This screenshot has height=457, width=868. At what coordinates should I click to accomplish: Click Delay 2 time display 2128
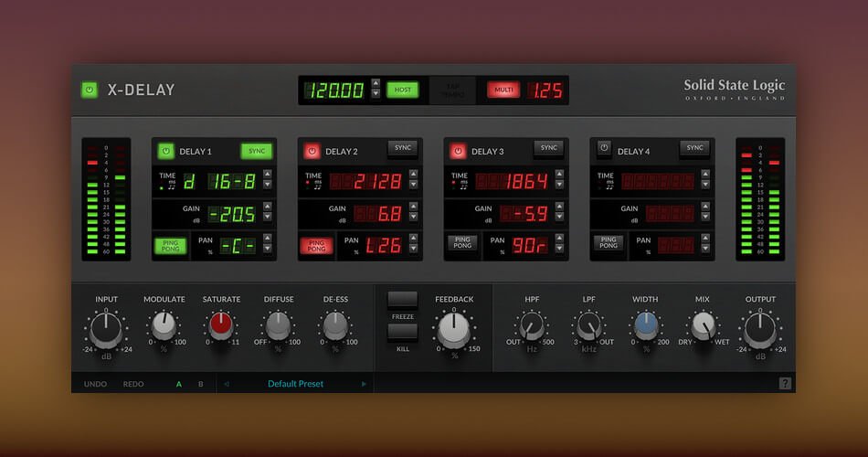365,181
